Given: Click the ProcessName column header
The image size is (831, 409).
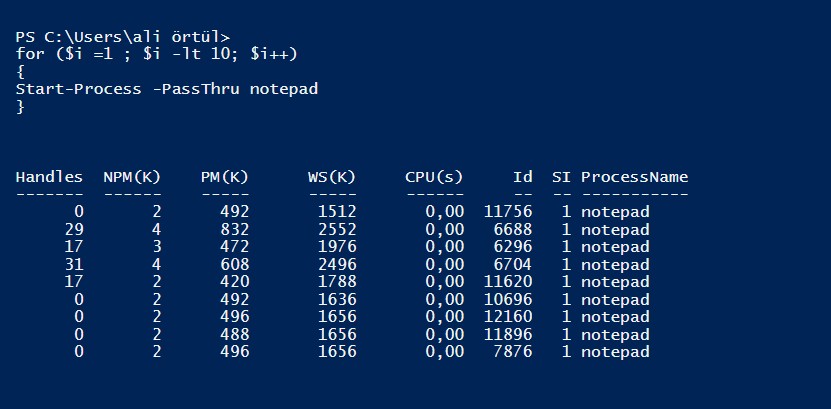Looking at the screenshot, I should [x=634, y=177].
